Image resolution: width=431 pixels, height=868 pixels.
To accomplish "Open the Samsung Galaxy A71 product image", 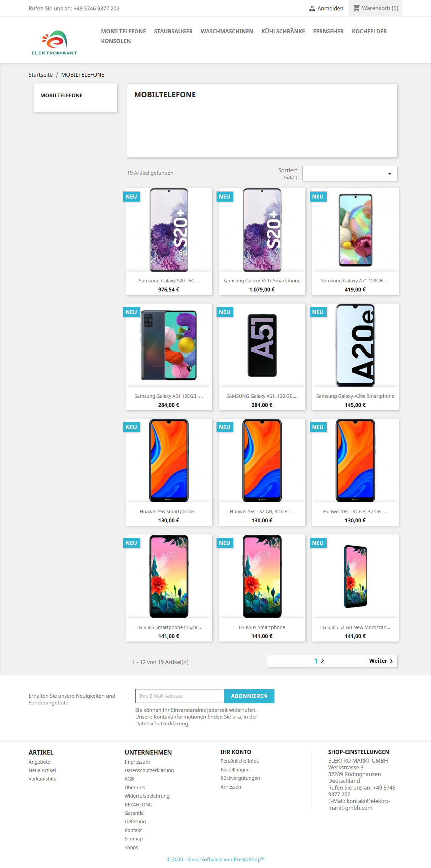I will pyautogui.click(x=355, y=230).
